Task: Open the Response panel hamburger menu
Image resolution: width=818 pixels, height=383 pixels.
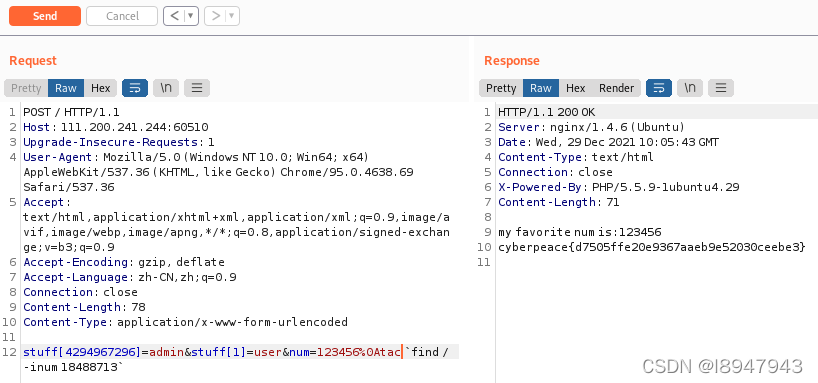Action: click(721, 88)
